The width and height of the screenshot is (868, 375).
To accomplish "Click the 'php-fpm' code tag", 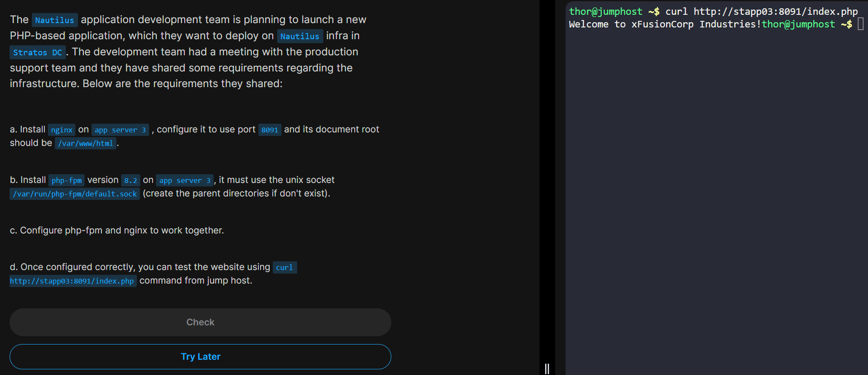I will (x=66, y=180).
